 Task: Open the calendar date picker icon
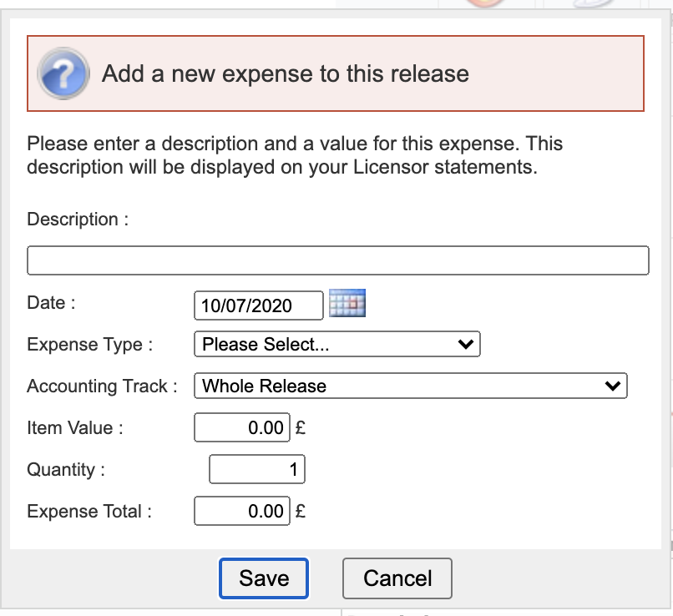pos(347,304)
